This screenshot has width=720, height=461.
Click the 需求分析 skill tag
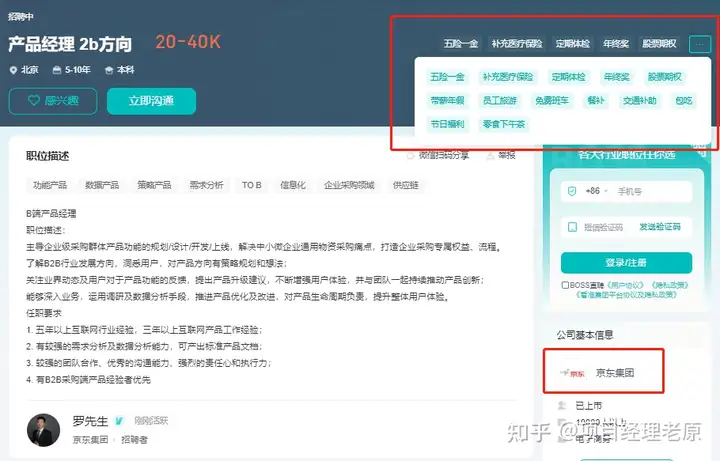[207, 185]
